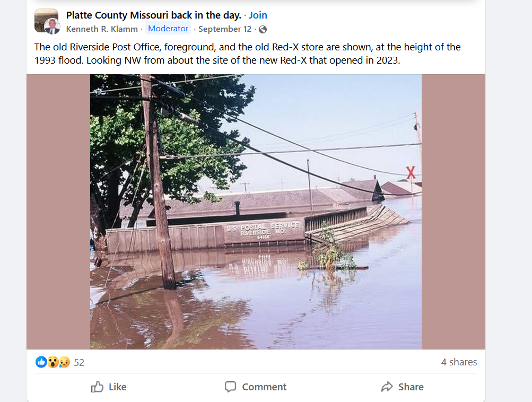Join the Platte County Missouri group
Viewport: 532px width, 402px height.
coord(258,15)
